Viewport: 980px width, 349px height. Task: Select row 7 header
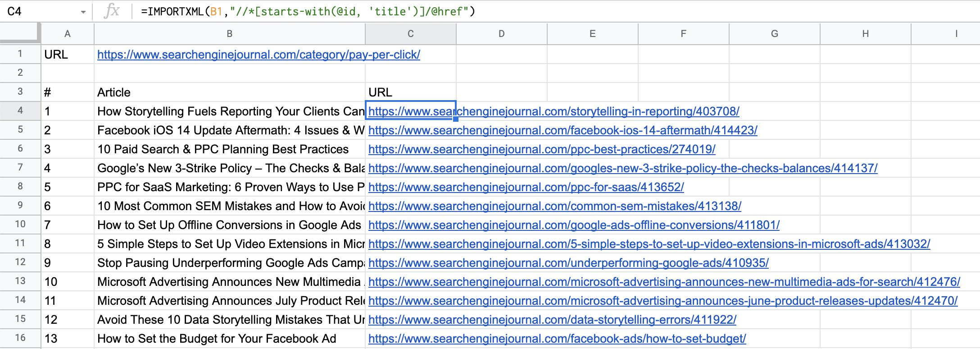click(20, 168)
